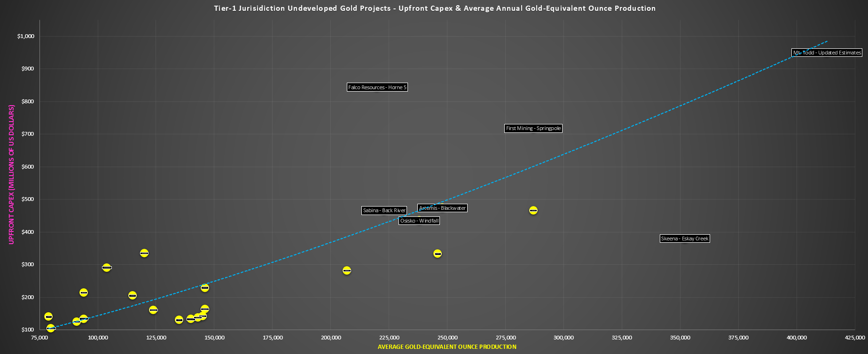Click the 225,000 horizontal axis tick label

pos(390,338)
